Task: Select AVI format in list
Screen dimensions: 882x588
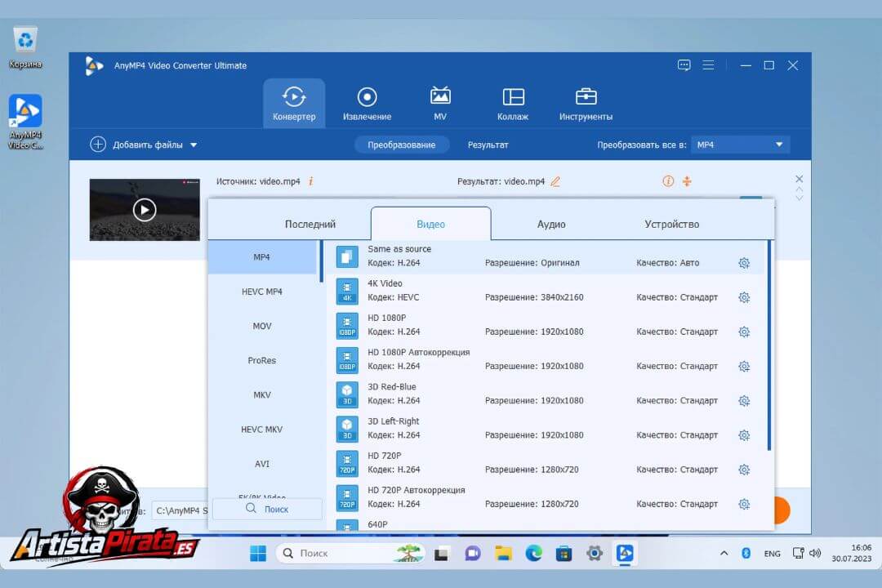Action: pos(261,464)
